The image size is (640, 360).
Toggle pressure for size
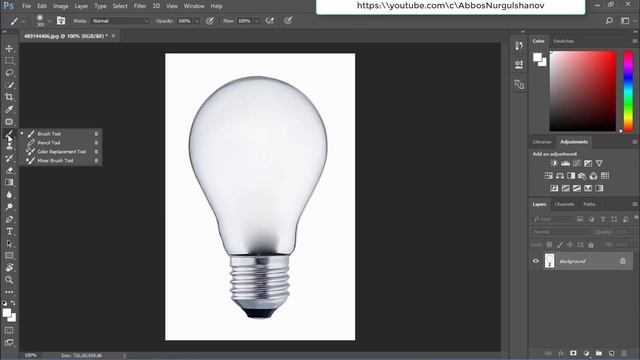[x=288, y=21]
